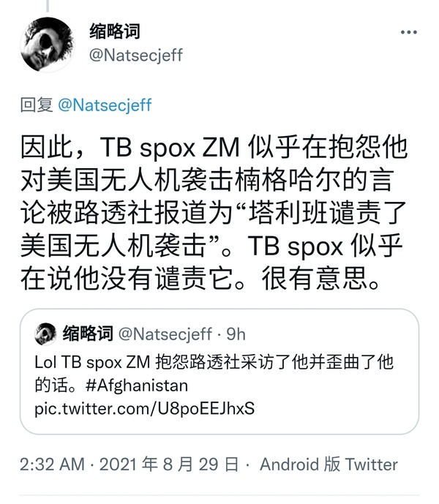The width and height of the screenshot is (439, 504).
Task: Open the Android 版 Twitter source label
Action: tap(329, 464)
